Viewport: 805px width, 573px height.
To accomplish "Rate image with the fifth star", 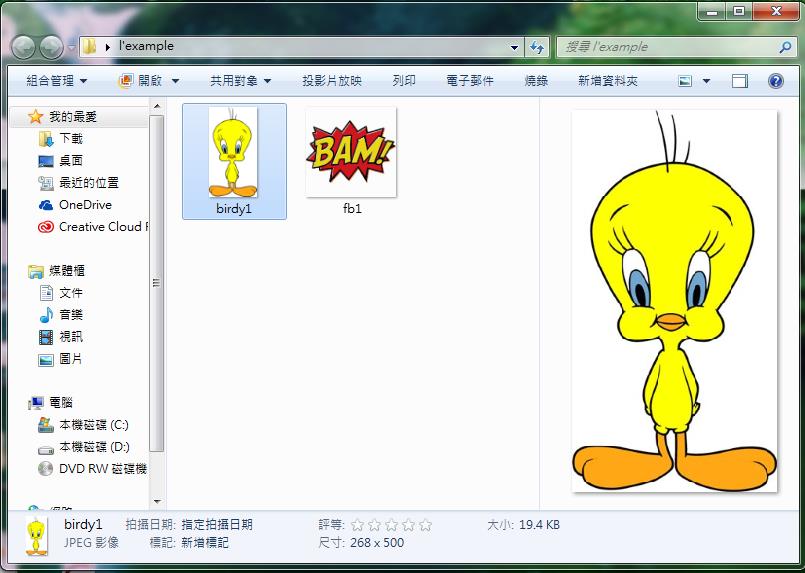I will point(425,525).
